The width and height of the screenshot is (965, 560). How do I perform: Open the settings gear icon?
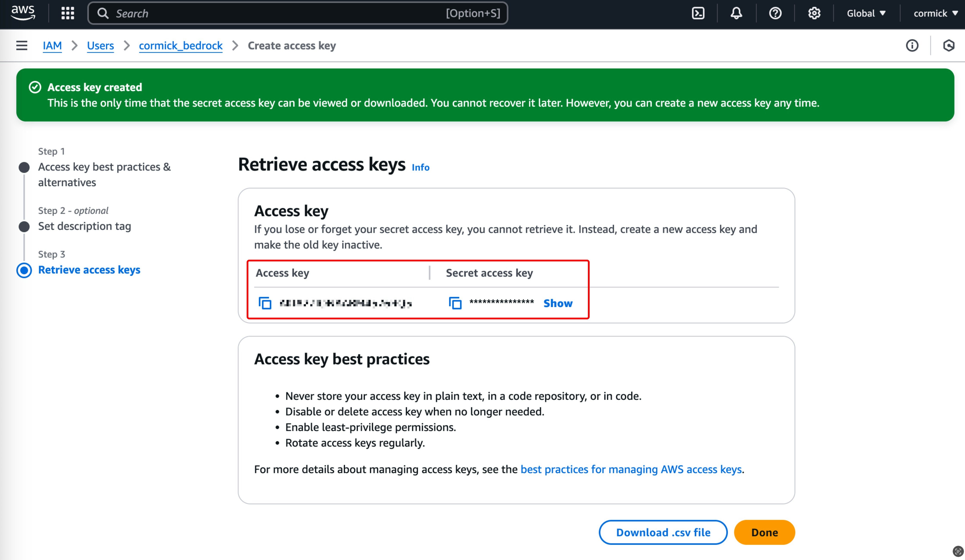click(x=814, y=13)
